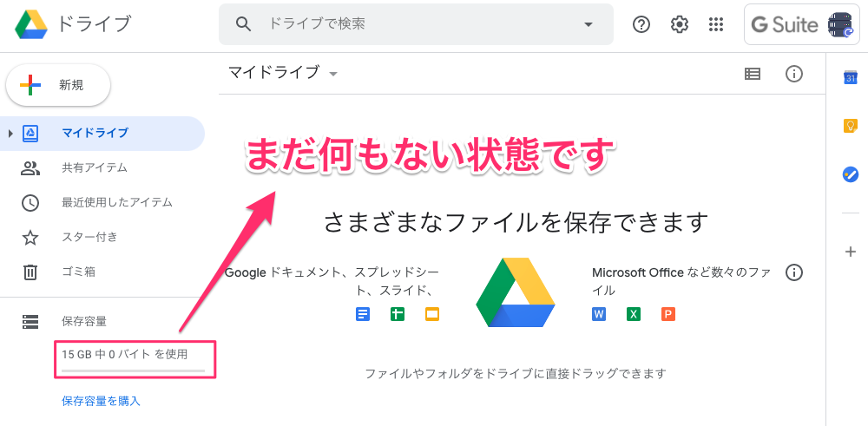The height and width of the screenshot is (426, 868).
Task: Open the Google apps grid icon
Action: pyautogui.click(x=716, y=24)
